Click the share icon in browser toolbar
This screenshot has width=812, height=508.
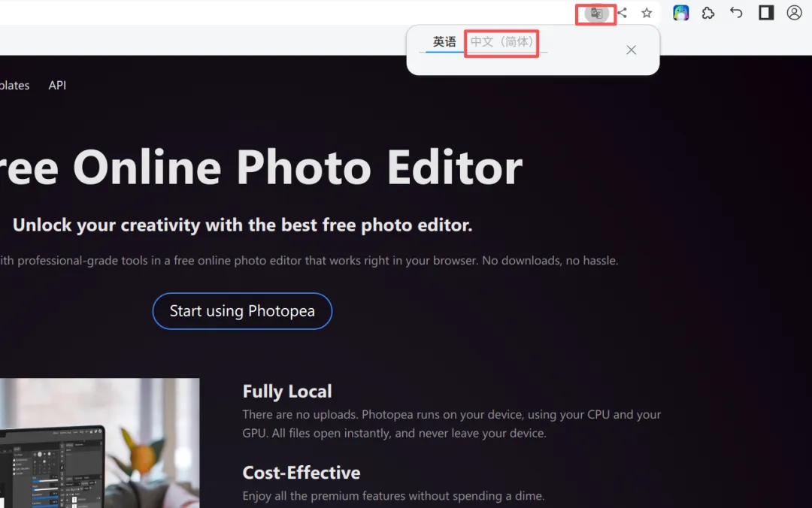pos(623,13)
